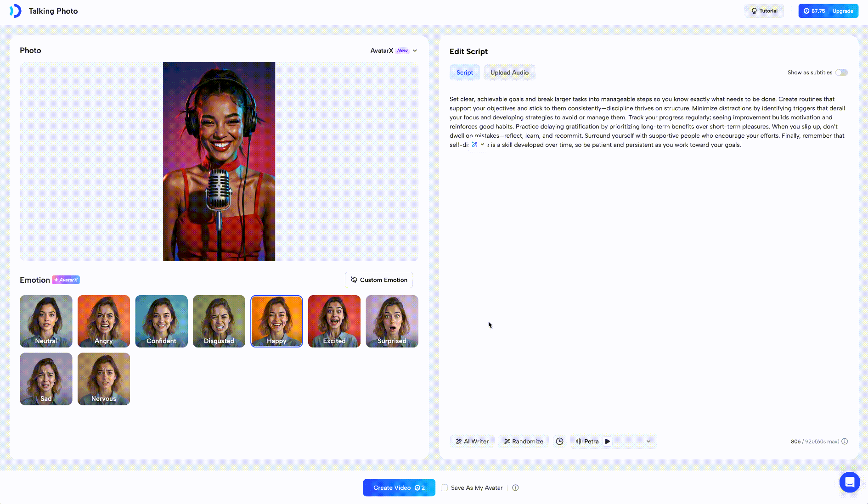The image size is (868, 504).
Task: Check Save As My Avatar checkbox
Action: (444, 487)
